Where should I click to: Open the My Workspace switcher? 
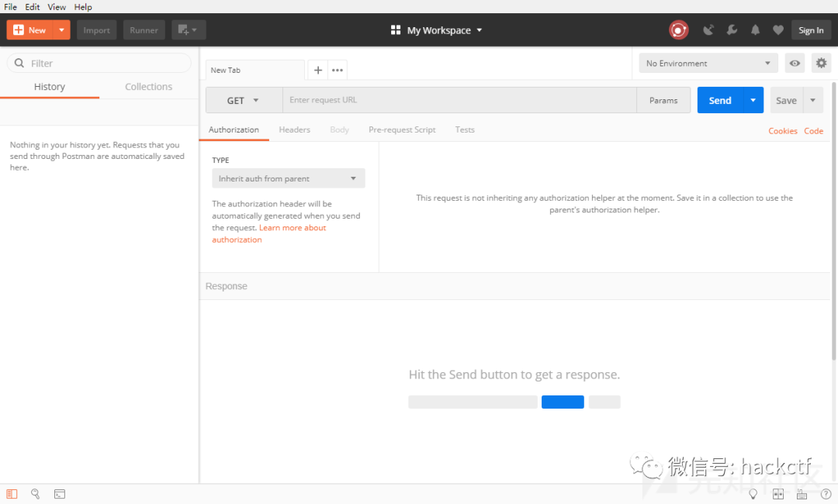pyautogui.click(x=437, y=30)
